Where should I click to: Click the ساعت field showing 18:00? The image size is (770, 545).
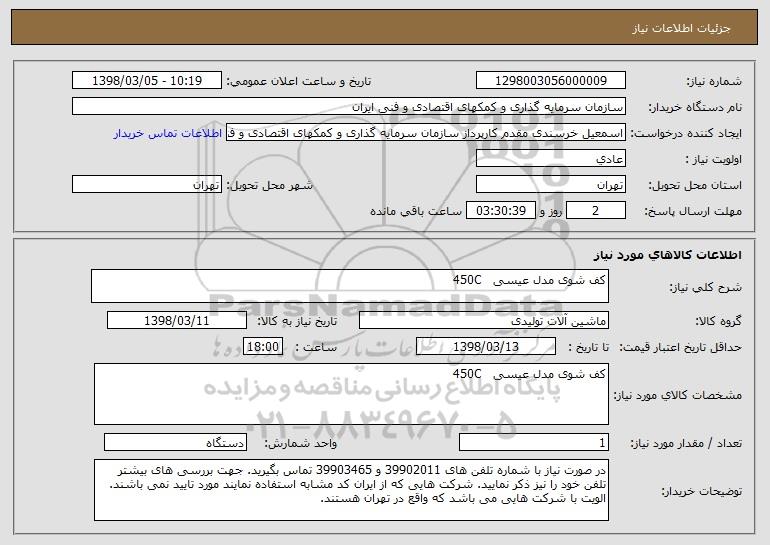[263, 346]
